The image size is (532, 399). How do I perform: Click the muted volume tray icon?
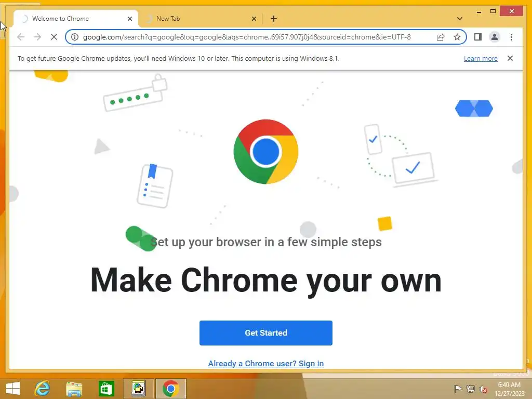[483, 389]
